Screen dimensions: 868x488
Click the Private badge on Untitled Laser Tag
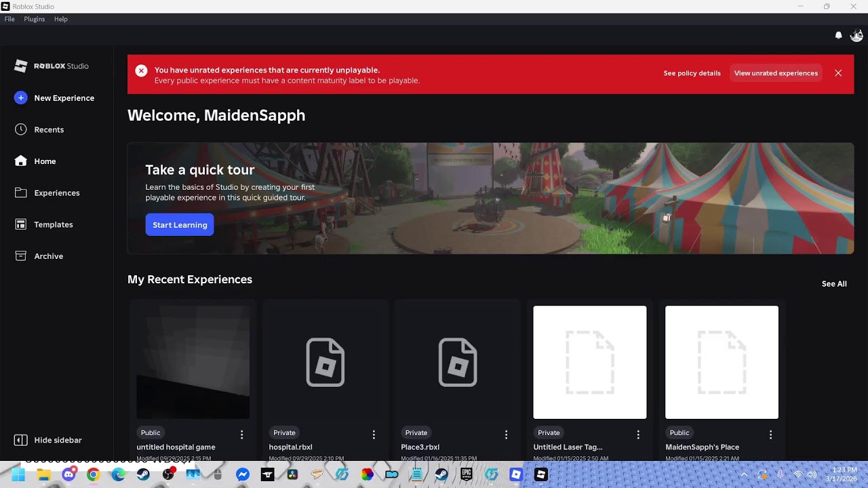[549, 432]
